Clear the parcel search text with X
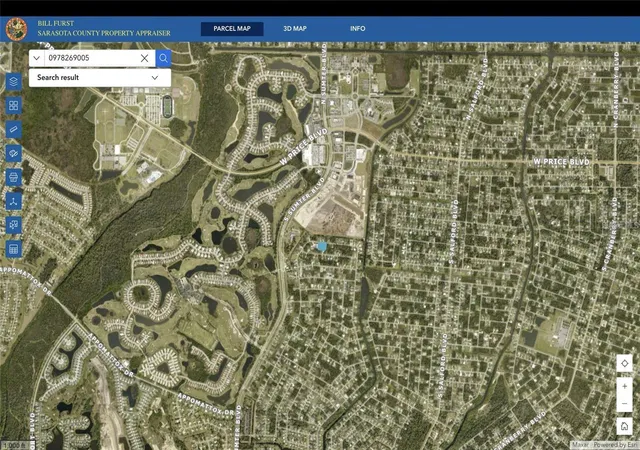 pyautogui.click(x=144, y=58)
